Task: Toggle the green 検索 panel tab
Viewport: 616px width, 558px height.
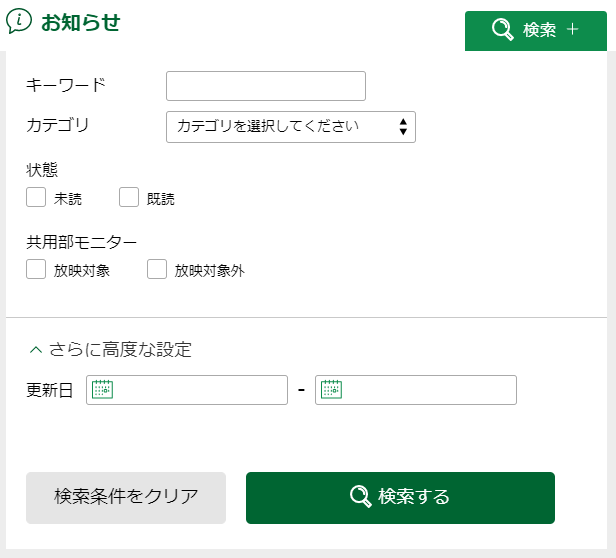Action: (536, 31)
